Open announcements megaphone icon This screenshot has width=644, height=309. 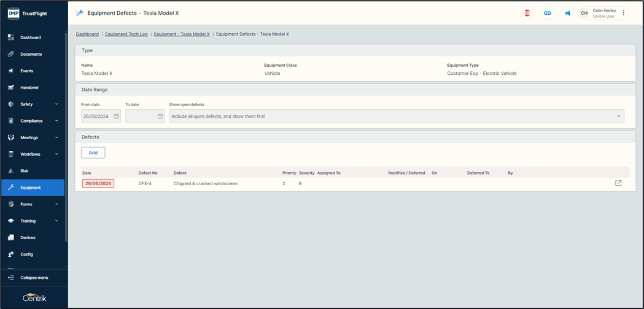567,13
